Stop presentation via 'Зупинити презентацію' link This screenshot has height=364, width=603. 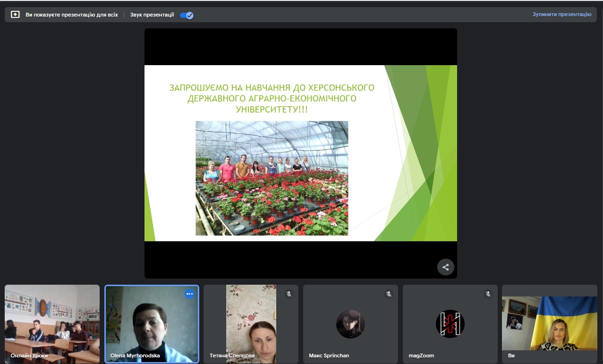click(562, 15)
